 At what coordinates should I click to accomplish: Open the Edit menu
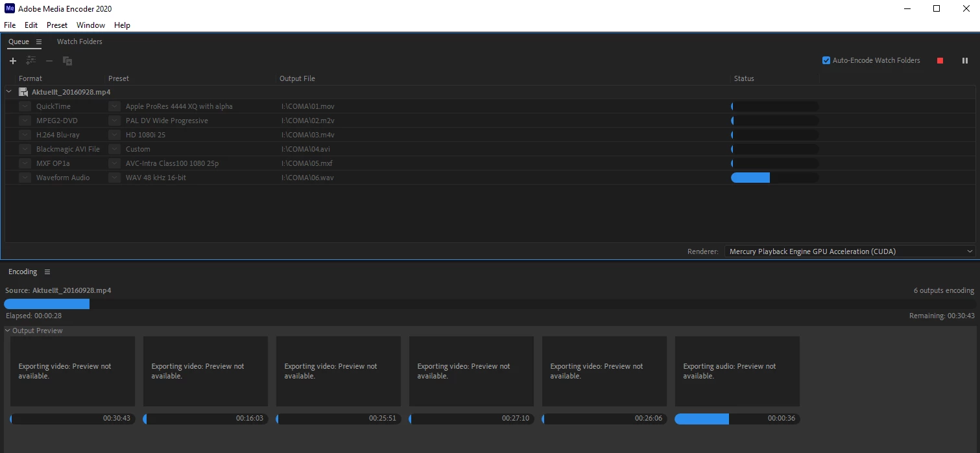click(x=31, y=25)
